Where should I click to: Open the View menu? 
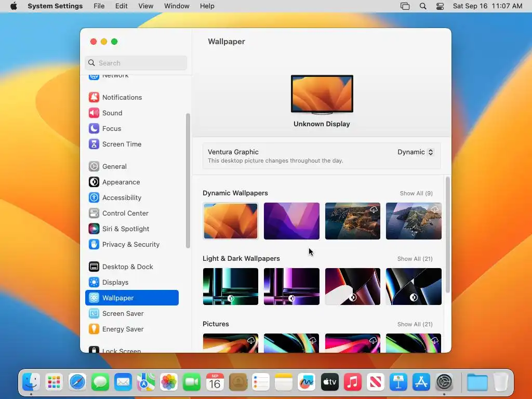click(146, 6)
